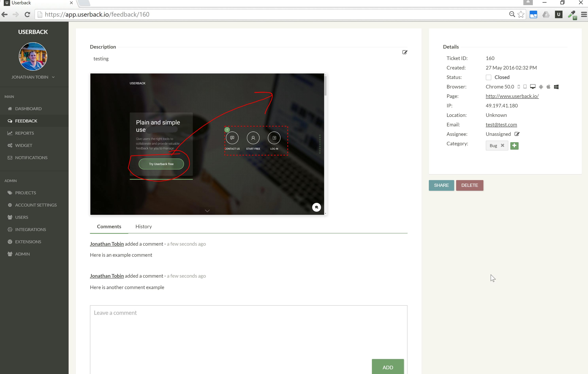This screenshot has width=588, height=374.
Task: Click the mobile phone icon in Browser row
Action: tap(519, 86)
